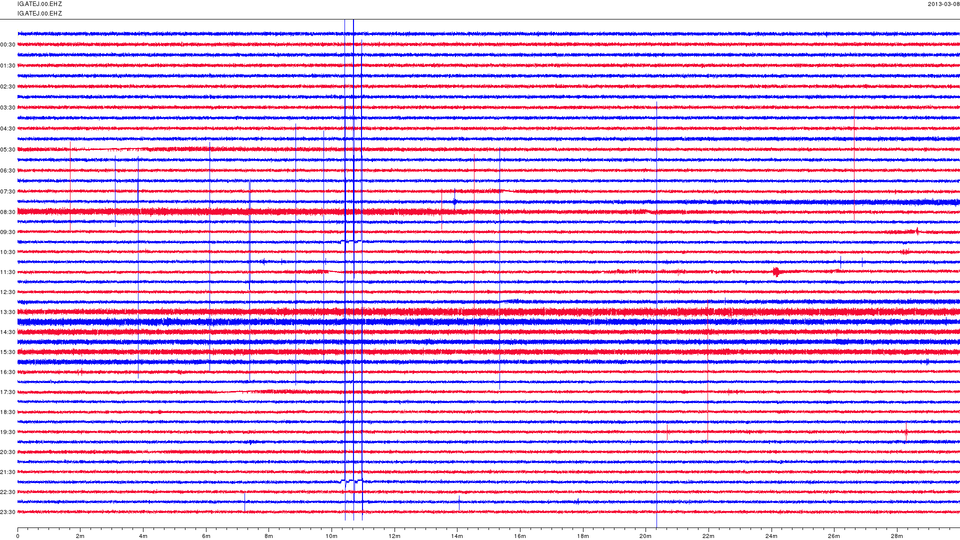Click the '22m' minute axis label
The image size is (960, 540).
[x=708, y=536]
